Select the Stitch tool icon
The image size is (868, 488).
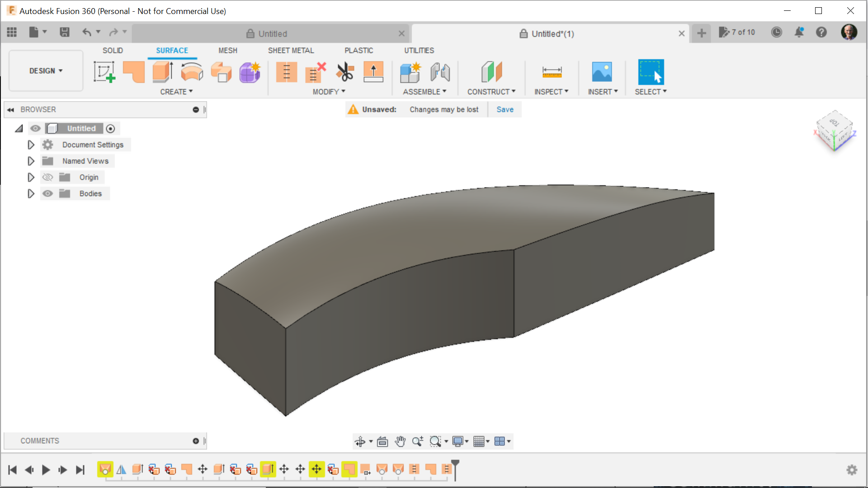coord(287,72)
